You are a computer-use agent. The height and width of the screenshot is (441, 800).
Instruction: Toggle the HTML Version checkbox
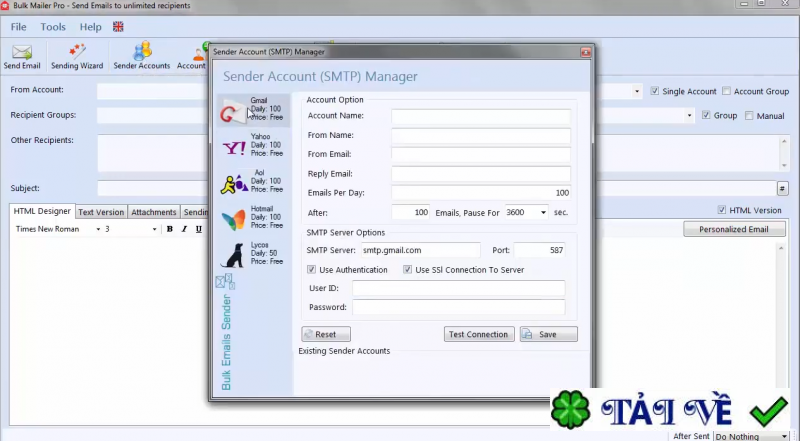coord(721,209)
